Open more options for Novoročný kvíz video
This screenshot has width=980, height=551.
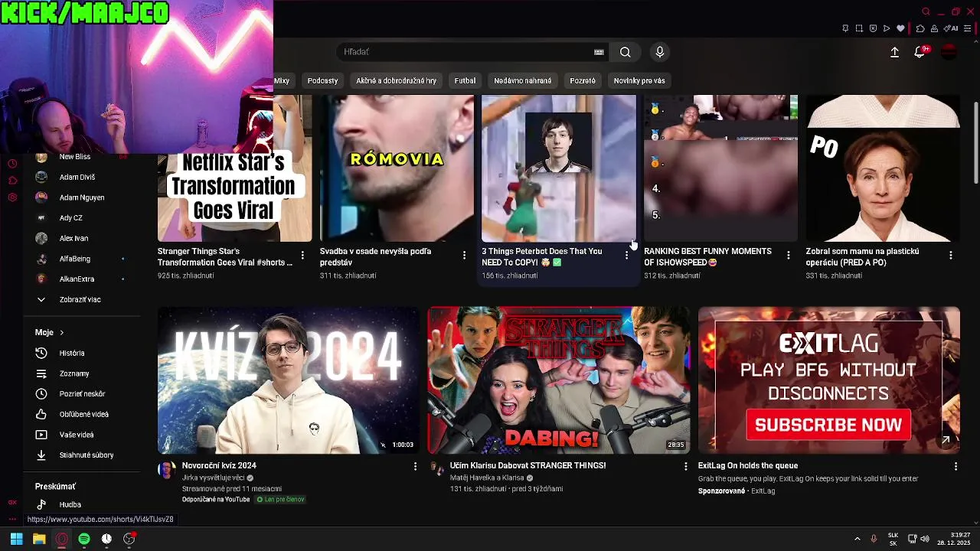[416, 466]
